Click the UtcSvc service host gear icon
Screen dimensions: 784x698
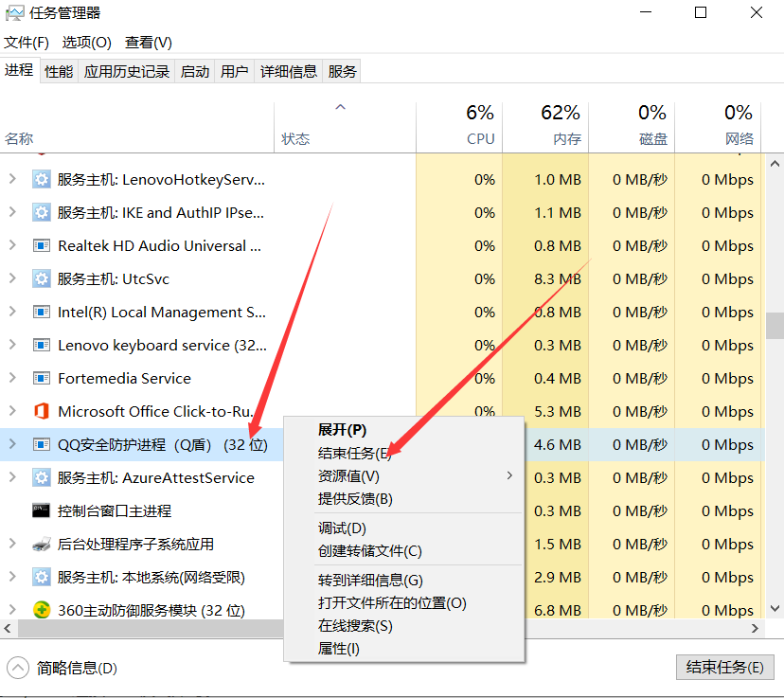point(42,278)
